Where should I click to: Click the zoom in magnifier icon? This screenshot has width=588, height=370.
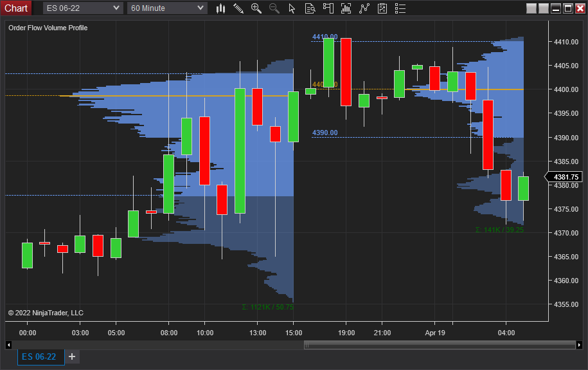coord(256,8)
